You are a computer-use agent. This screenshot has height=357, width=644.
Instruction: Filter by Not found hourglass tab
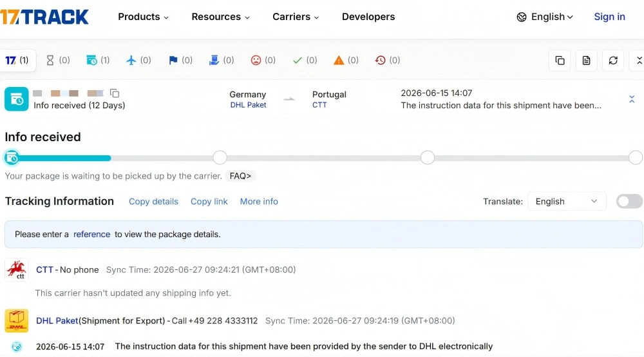58,61
